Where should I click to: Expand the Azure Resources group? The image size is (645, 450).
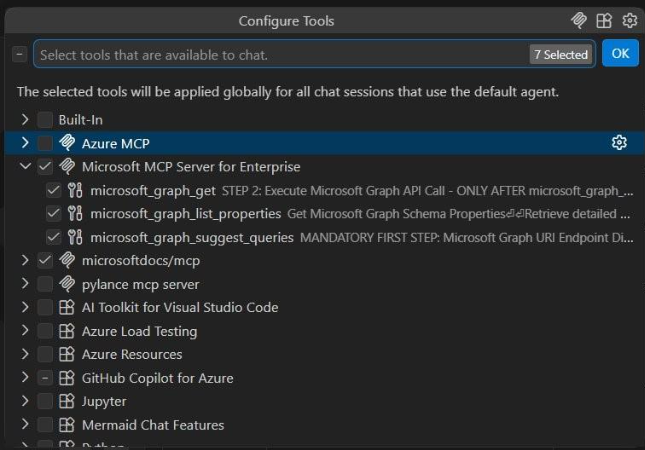25,354
